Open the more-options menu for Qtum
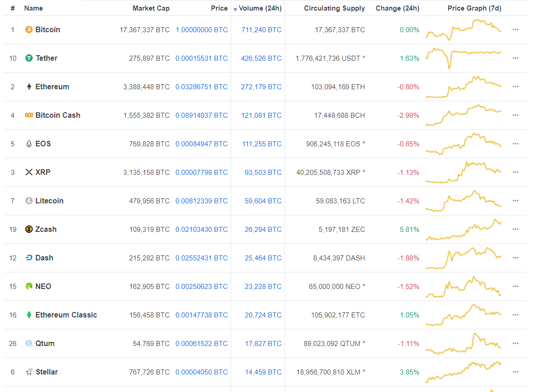543x392 pixels. point(516,344)
